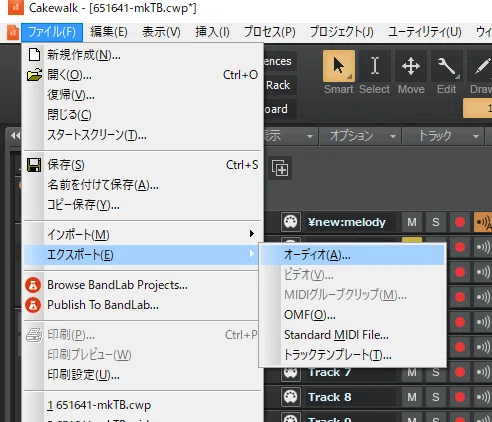The width and height of the screenshot is (492, 422).
Task: Open the プロセス menu
Action: pyautogui.click(x=270, y=32)
